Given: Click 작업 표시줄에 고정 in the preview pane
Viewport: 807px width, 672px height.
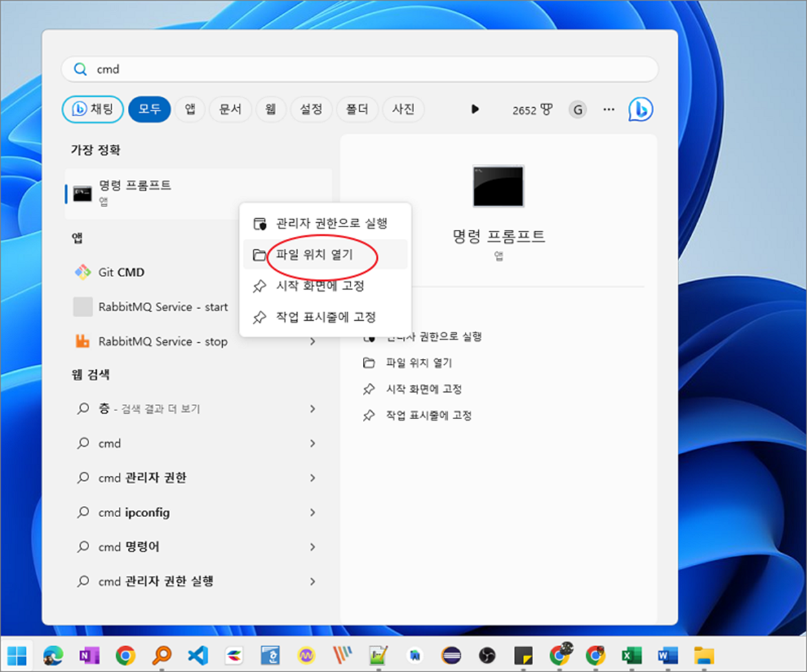Looking at the screenshot, I should [418, 415].
